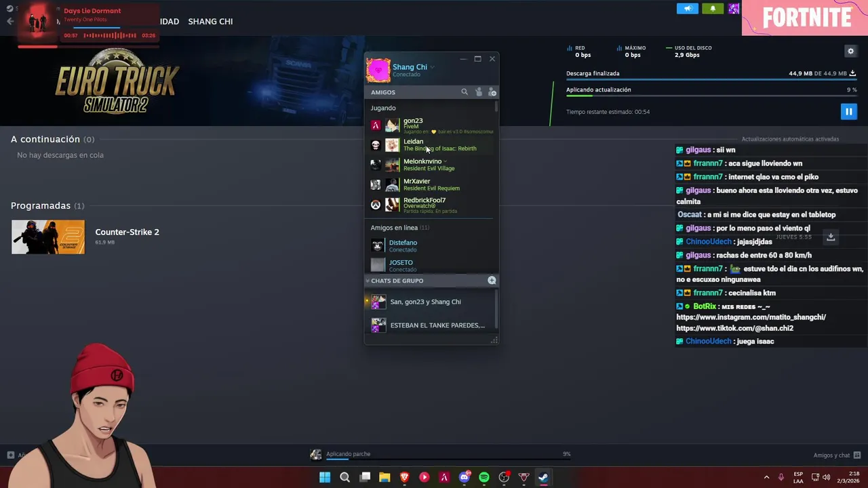Open the Windows Start menu
868x488 pixels.
[x=325, y=477]
